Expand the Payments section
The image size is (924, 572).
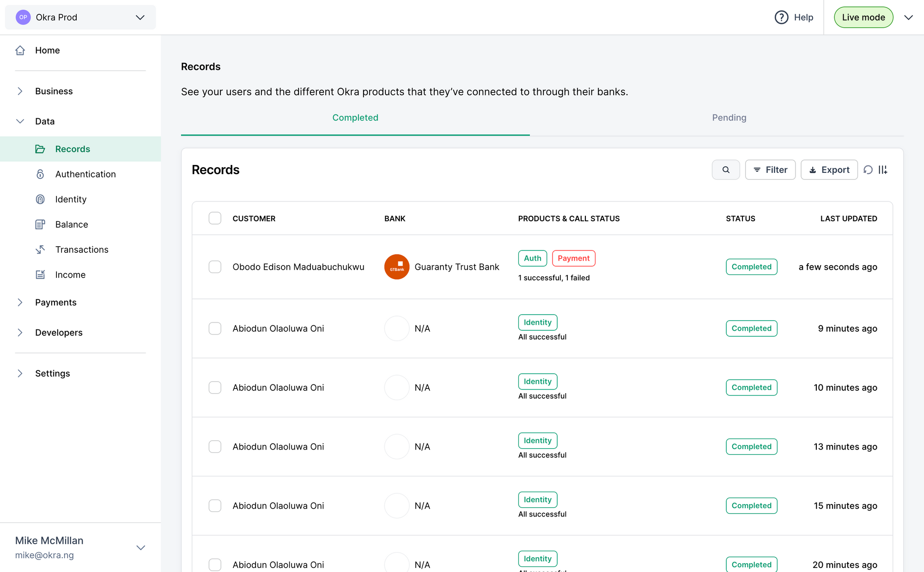(20, 302)
